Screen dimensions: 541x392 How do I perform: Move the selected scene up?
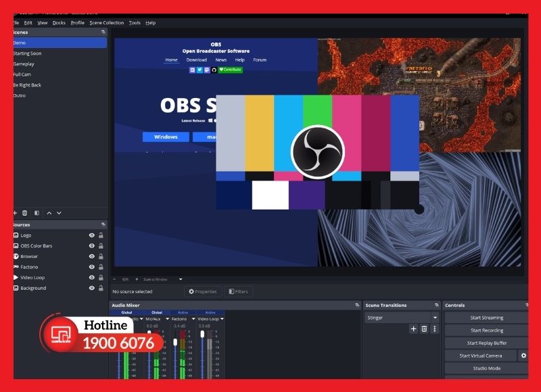49,213
